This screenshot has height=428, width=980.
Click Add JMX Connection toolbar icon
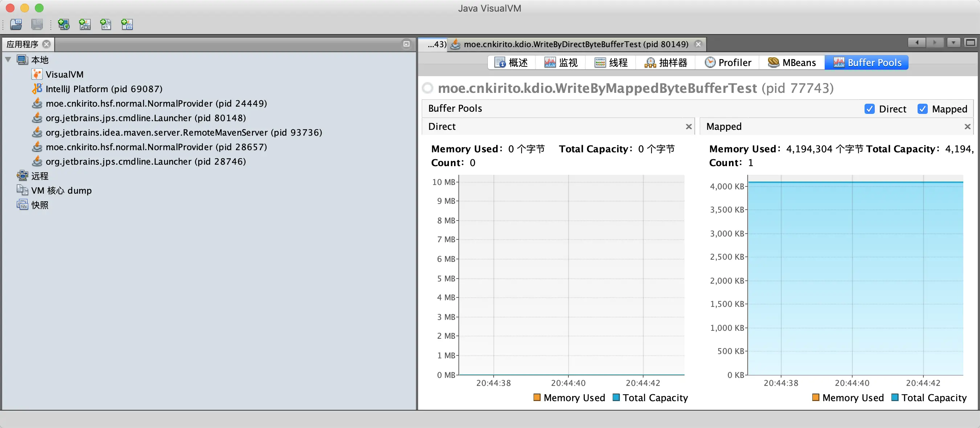coord(85,24)
